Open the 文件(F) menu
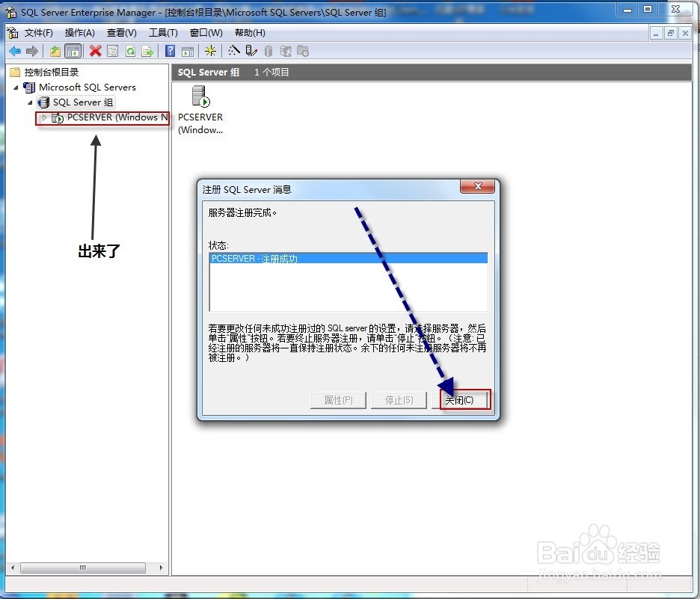 (x=38, y=33)
